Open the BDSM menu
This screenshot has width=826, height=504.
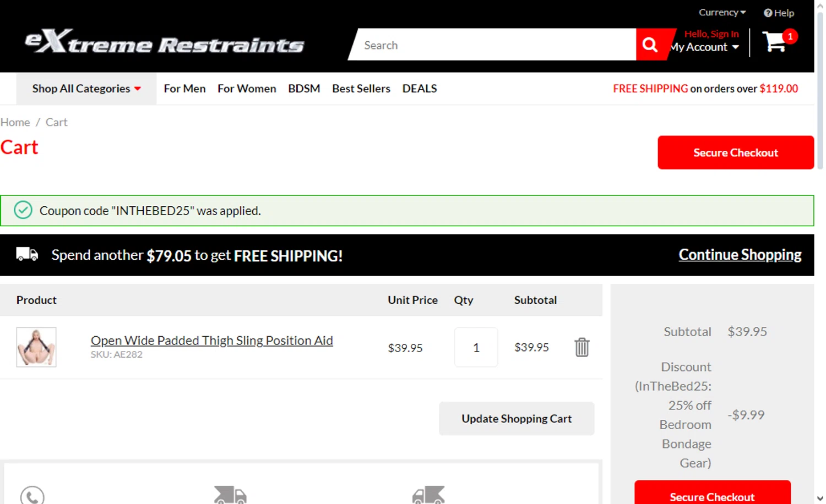(304, 89)
